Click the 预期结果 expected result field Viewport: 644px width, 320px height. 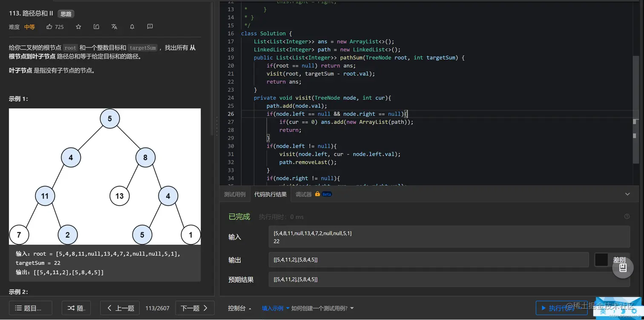[x=449, y=280]
